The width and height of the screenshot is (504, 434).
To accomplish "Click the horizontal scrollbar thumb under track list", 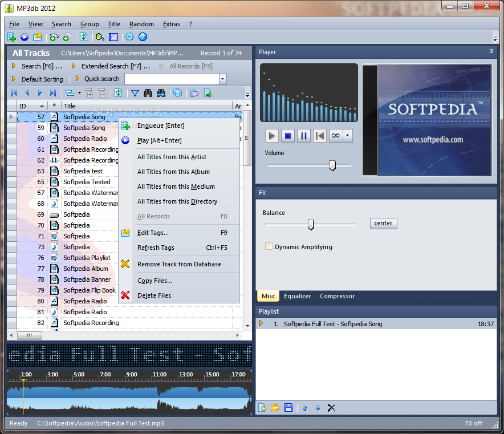I will click(x=29, y=336).
